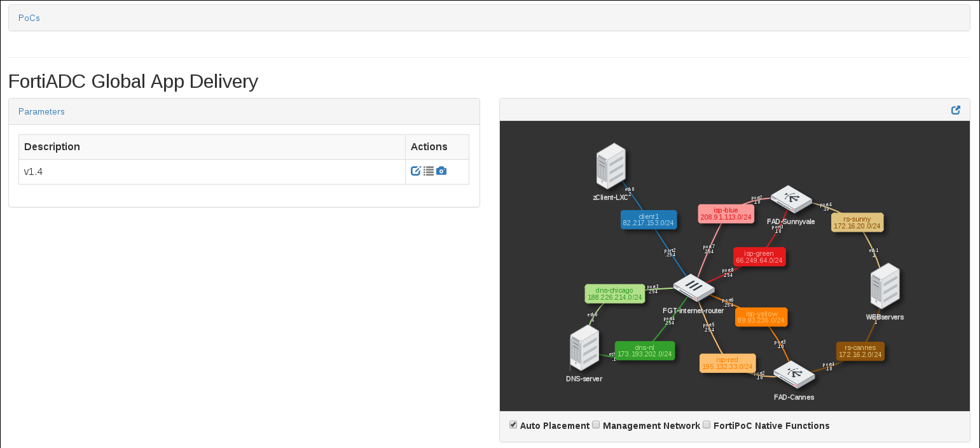Select the FAD-Cannes device icon
The image size is (980, 448).
pos(794,375)
